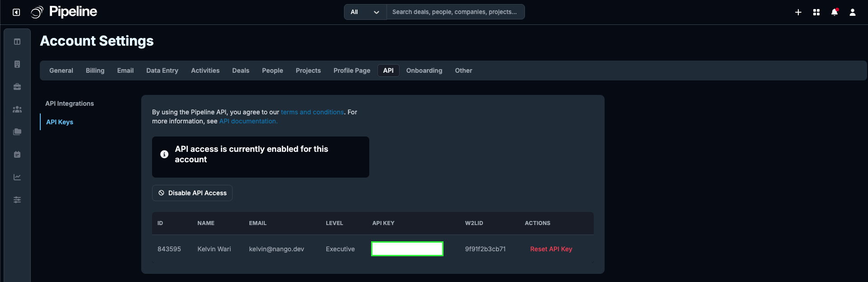Select API Keys in side menu
868x282 pixels.
tap(60, 122)
